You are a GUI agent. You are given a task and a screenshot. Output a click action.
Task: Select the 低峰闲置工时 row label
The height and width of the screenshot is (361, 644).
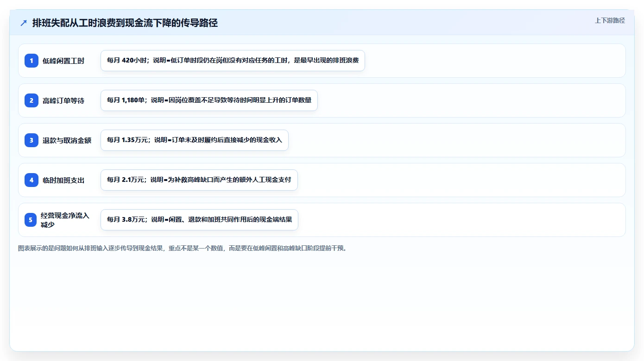tap(63, 61)
